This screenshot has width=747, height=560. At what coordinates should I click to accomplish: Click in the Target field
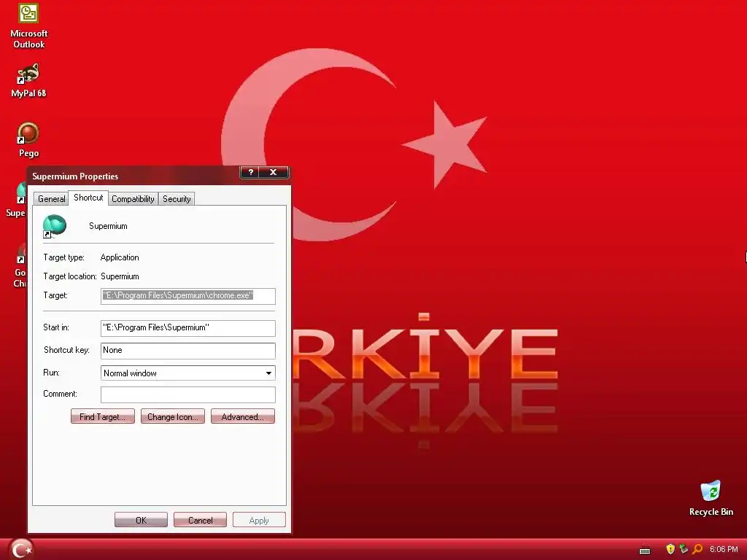coord(187,296)
